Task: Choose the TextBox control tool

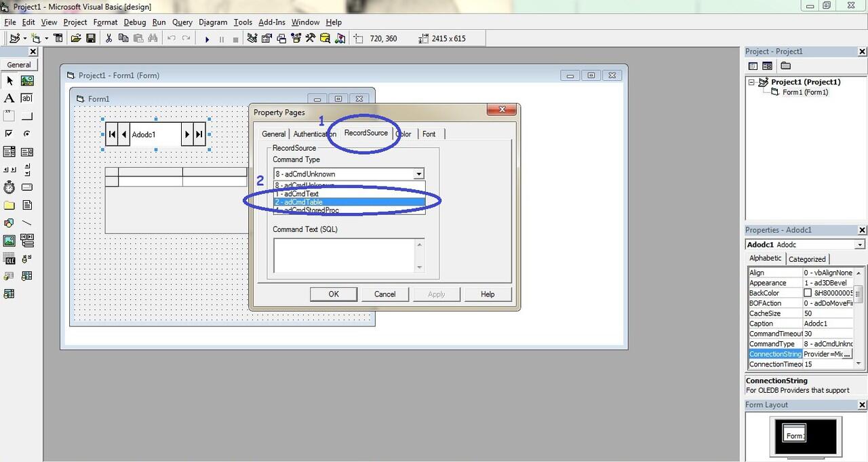Action: (x=27, y=98)
